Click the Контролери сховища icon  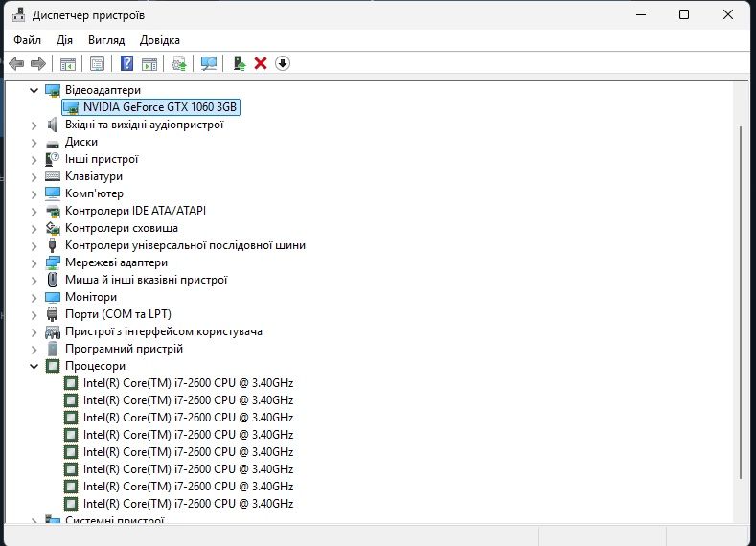pos(53,228)
